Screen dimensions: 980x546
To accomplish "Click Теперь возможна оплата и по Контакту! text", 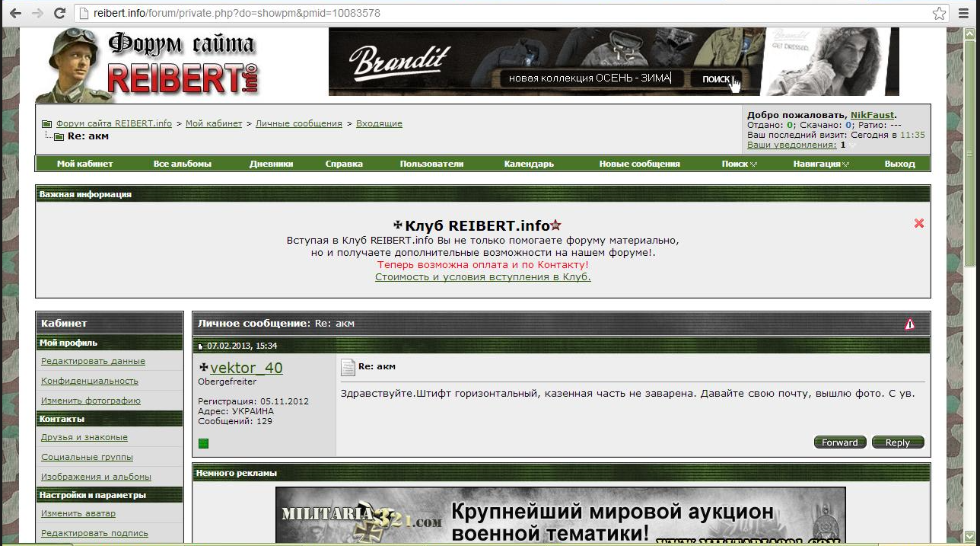I will (x=483, y=264).
